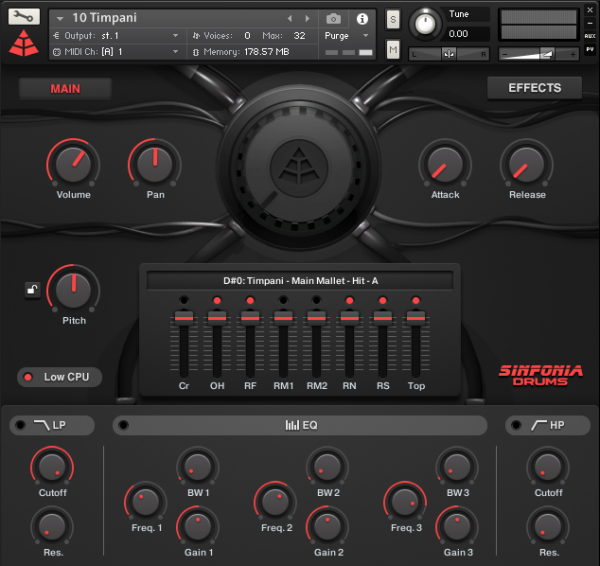
Task: Switch to the MAIN tab
Action: [65, 88]
